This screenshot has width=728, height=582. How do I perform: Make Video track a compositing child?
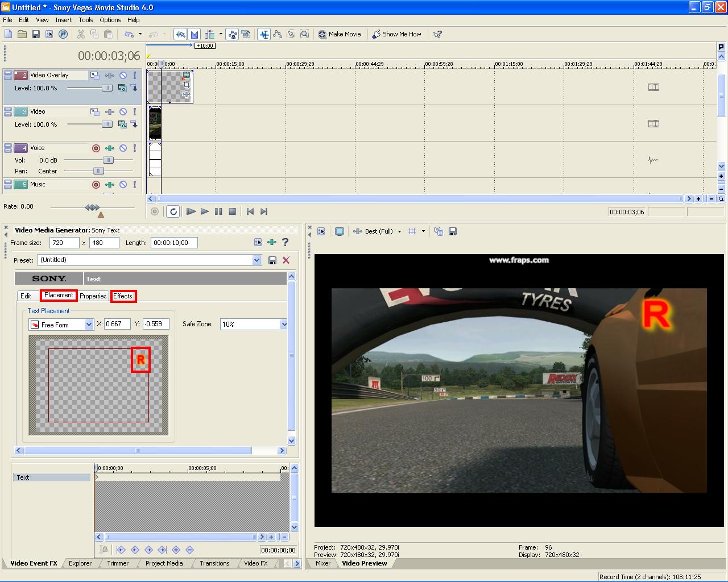click(134, 124)
